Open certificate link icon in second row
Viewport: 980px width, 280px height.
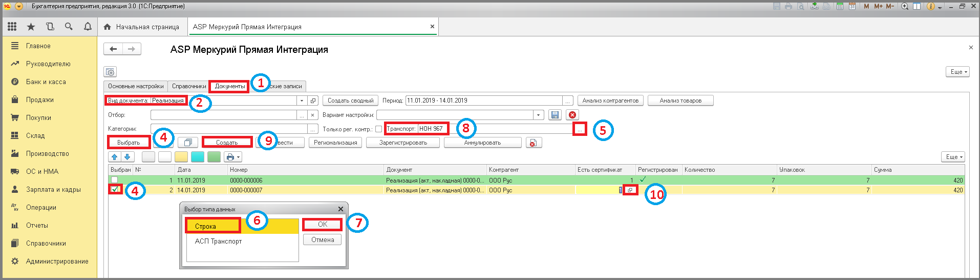(631, 190)
